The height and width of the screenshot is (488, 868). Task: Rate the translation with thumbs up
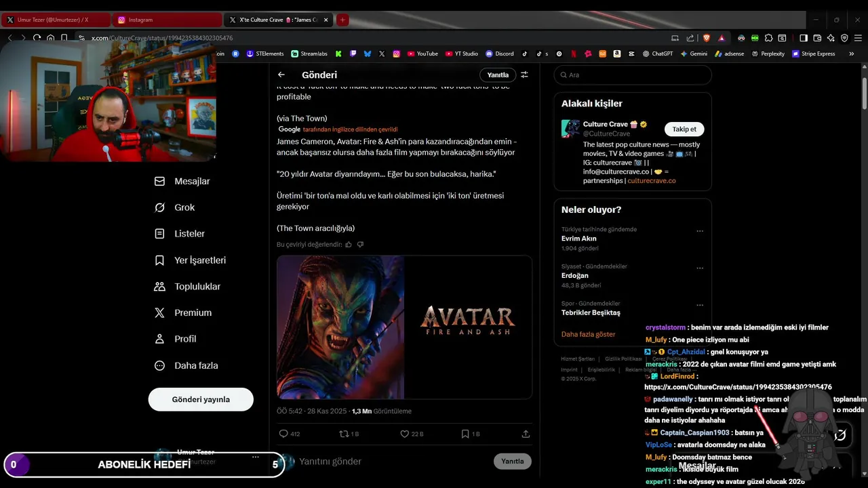349,244
